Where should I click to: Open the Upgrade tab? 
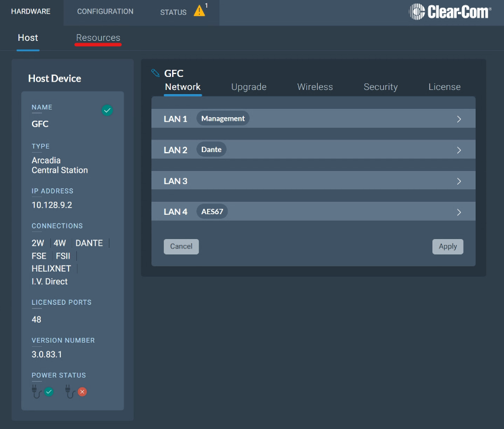tap(248, 87)
